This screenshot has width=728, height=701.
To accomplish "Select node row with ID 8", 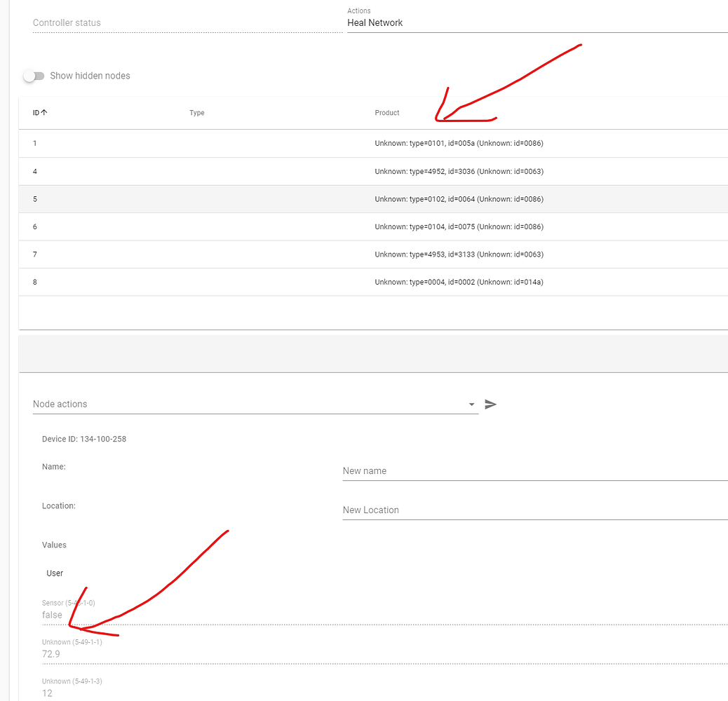I will pyautogui.click(x=372, y=283).
